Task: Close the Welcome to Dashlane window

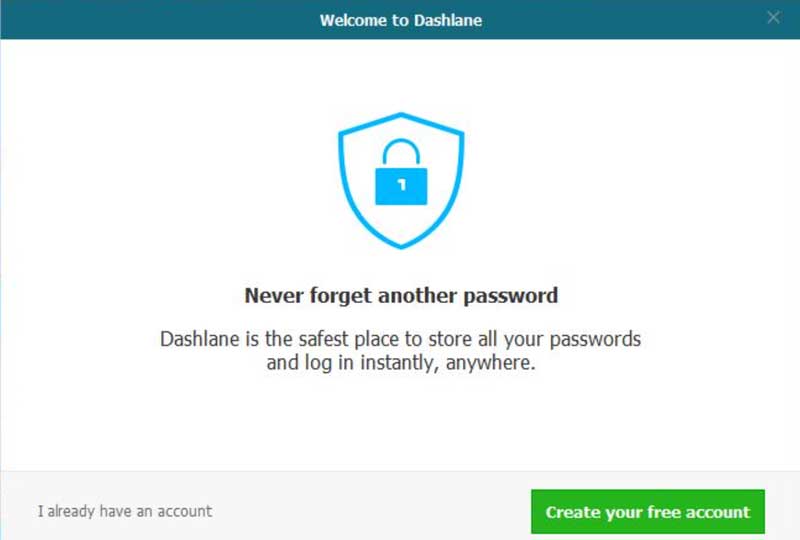Action: 773,17
